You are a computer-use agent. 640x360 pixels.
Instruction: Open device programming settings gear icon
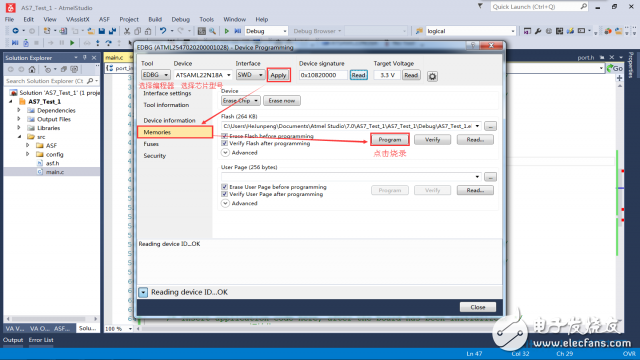pos(432,76)
